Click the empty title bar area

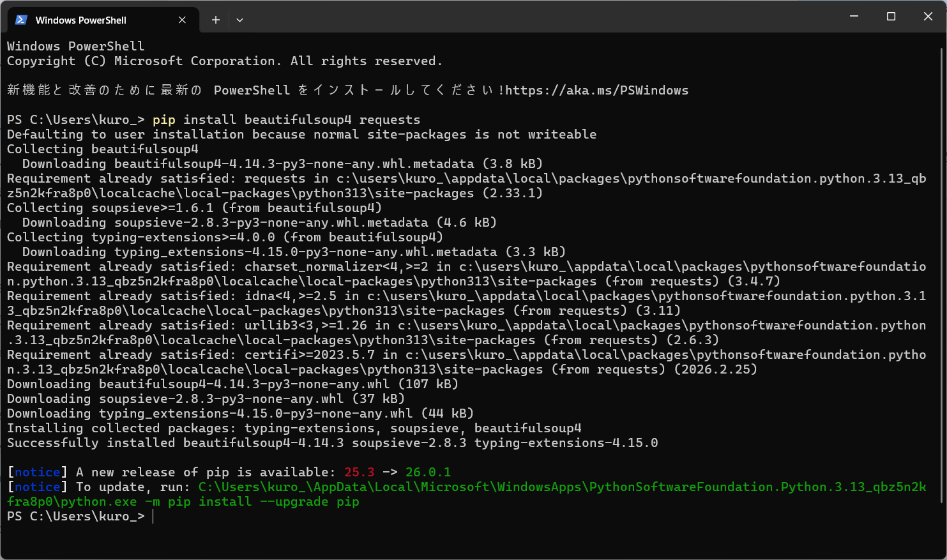pos(543,17)
